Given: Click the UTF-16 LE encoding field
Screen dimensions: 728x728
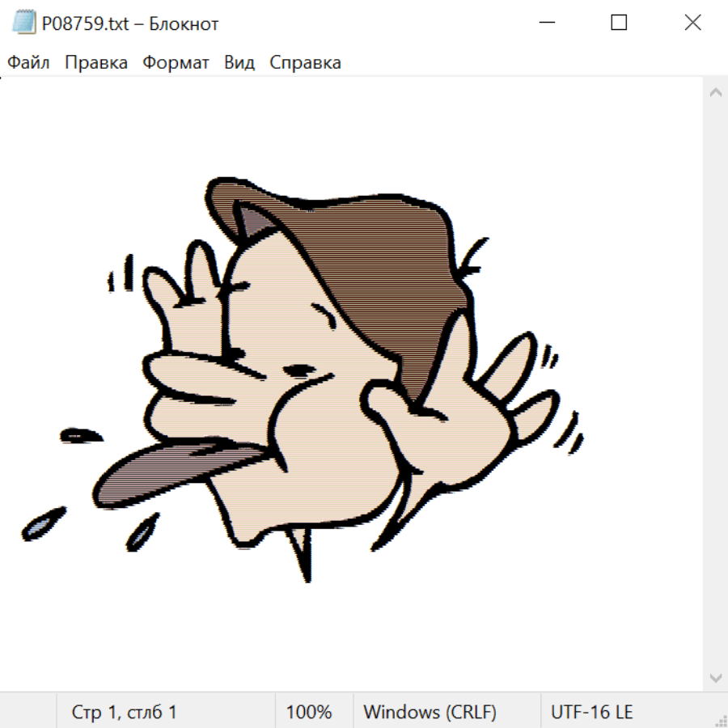Looking at the screenshot, I should (592, 713).
